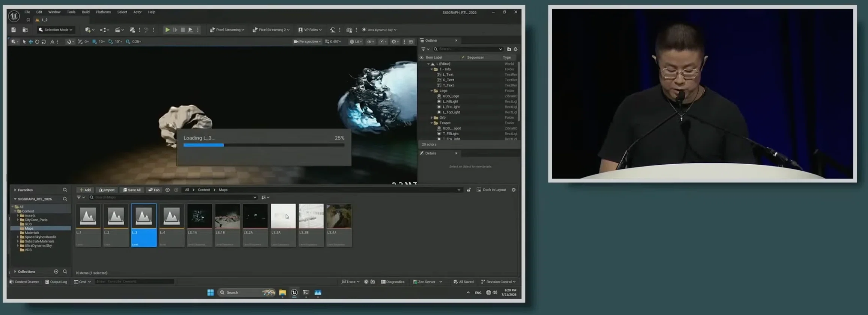Save the current level with the floppy icon

click(14, 30)
